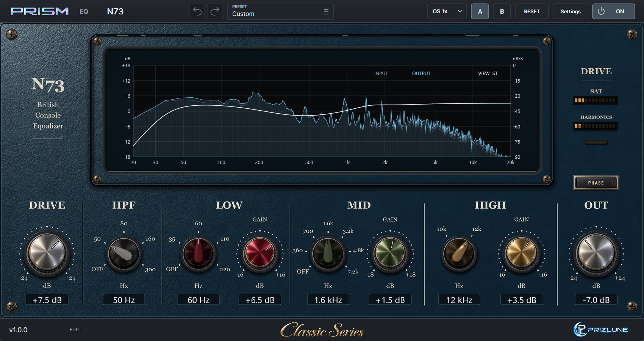Screen dimensions: 644x341
Task: Click the green MID frequency knob
Action: tap(328, 254)
